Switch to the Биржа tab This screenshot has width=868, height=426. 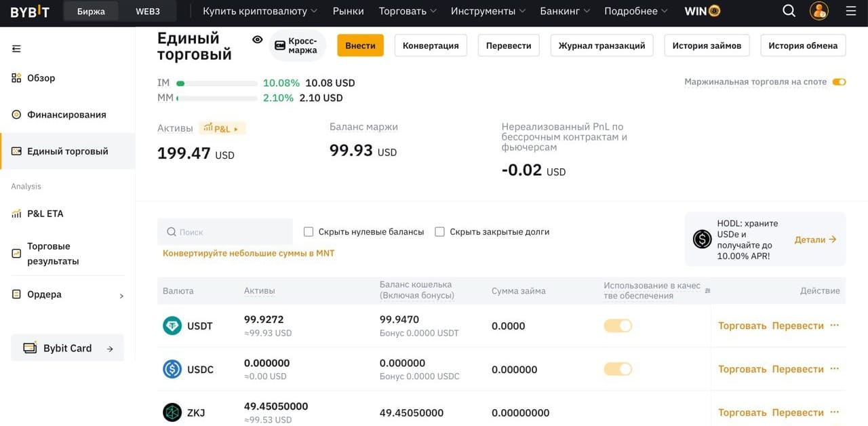click(x=91, y=11)
